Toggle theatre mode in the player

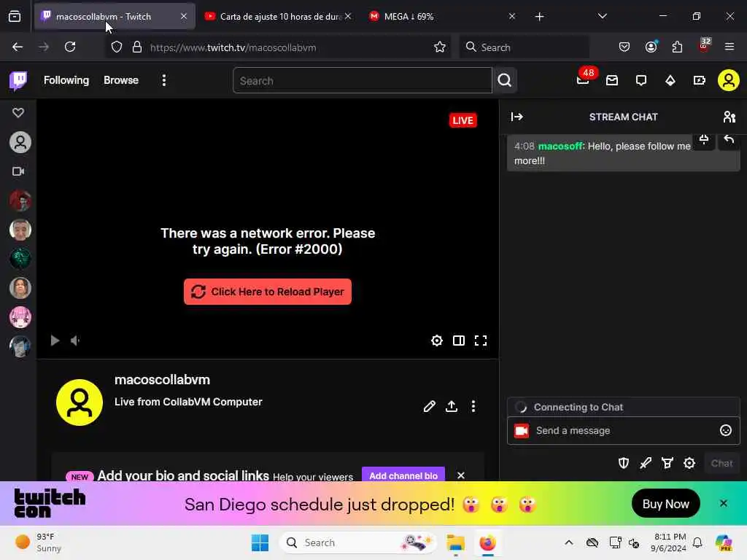pyautogui.click(x=459, y=341)
